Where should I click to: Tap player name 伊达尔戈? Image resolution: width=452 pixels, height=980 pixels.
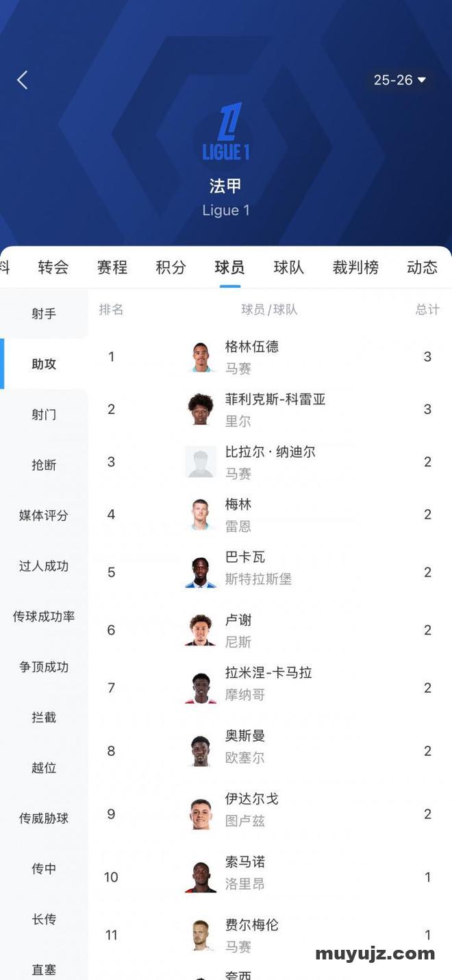[252, 799]
